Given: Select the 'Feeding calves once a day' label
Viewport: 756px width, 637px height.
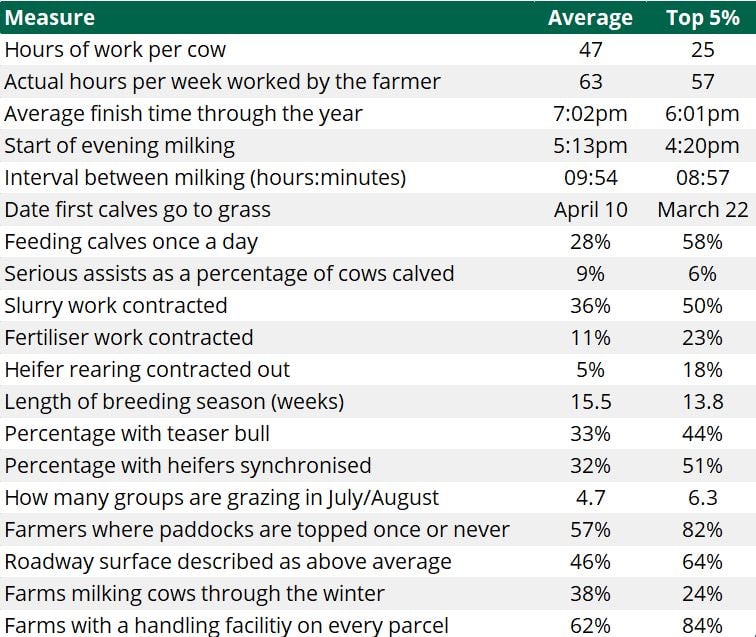Looking at the screenshot, I should pos(130,241).
